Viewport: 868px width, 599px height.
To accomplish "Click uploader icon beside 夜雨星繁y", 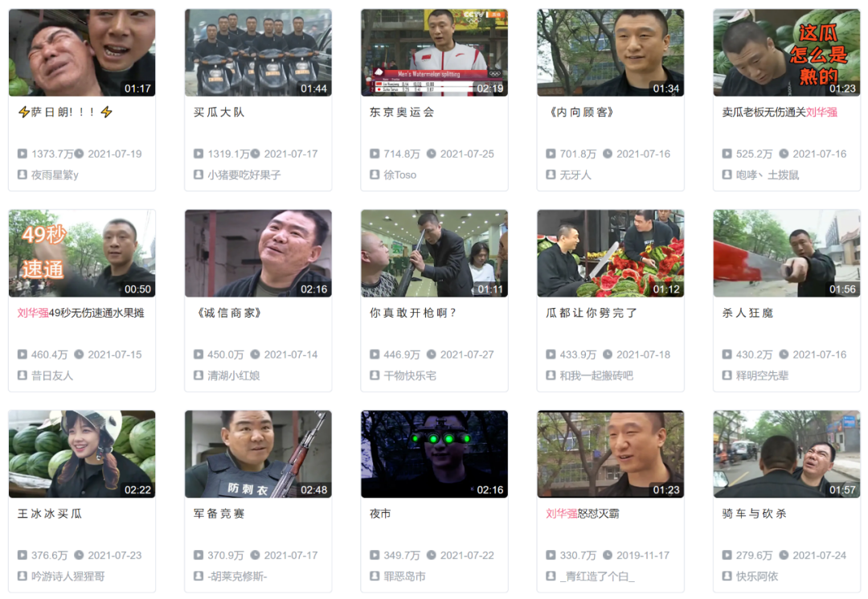I will (23, 174).
